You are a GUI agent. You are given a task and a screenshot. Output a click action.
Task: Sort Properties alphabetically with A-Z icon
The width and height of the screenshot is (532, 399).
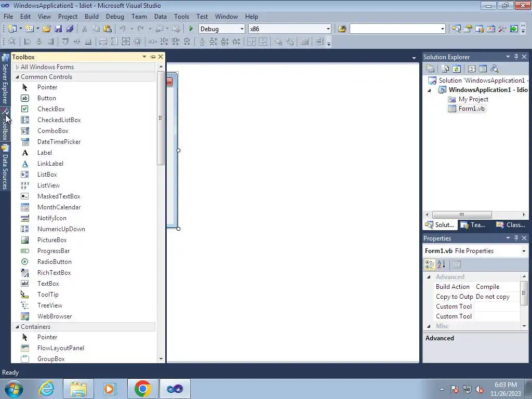point(442,264)
